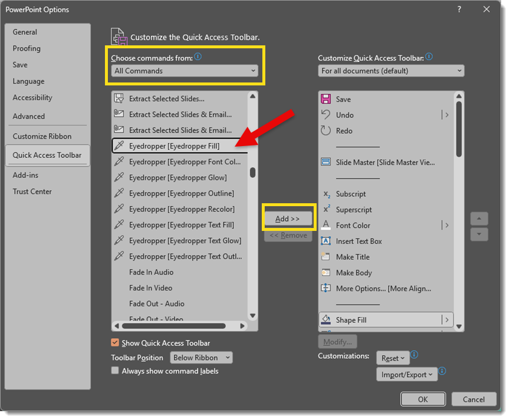510x420 pixels.
Task: Select Fade In Audio command
Action: click(x=180, y=272)
